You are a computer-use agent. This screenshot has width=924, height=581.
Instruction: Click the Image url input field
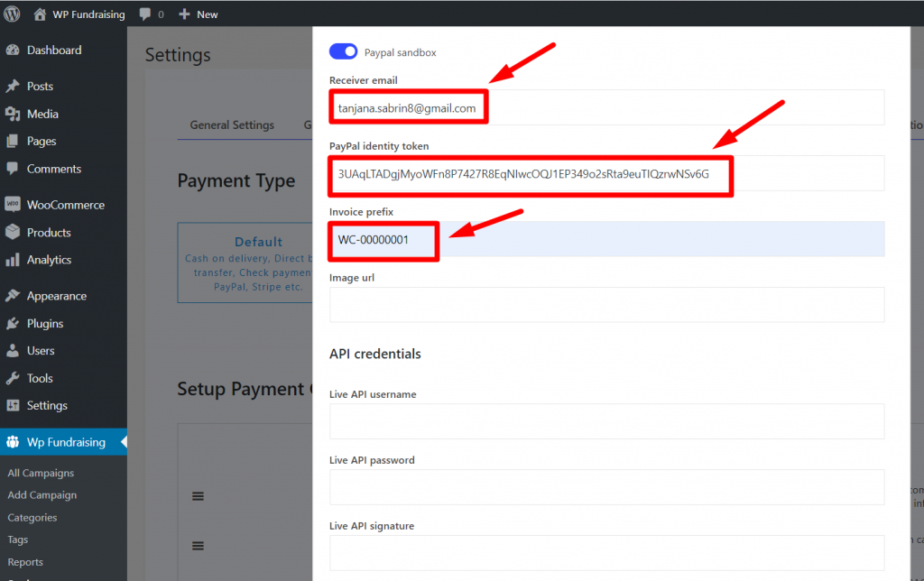[x=607, y=305]
